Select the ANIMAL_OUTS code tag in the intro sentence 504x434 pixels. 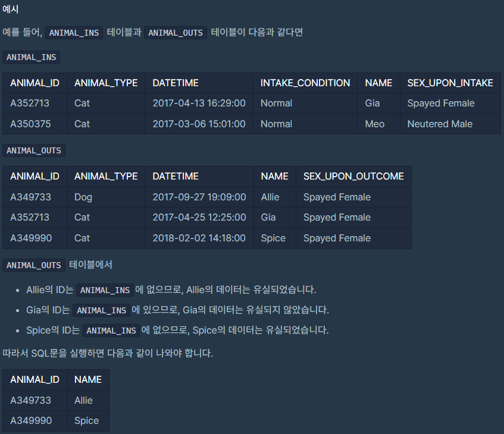[x=176, y=33]
